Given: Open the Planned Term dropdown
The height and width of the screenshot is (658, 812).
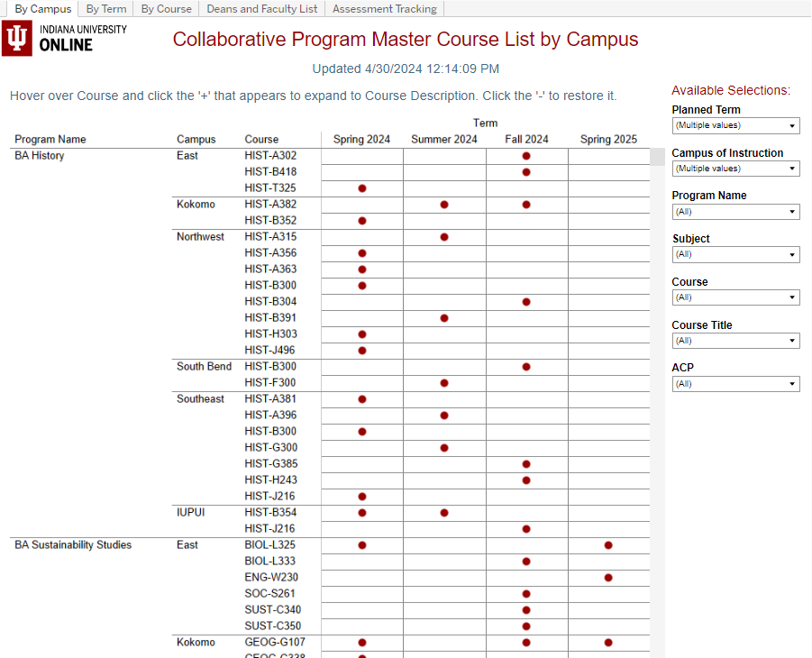Looking at the screenshot, I should pos(735,126).
